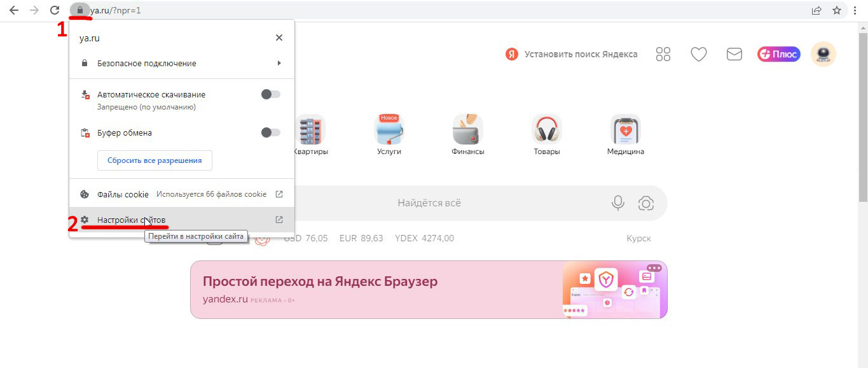
Task: Enable the Буфер обмена toggle
Action: point(270,132)
